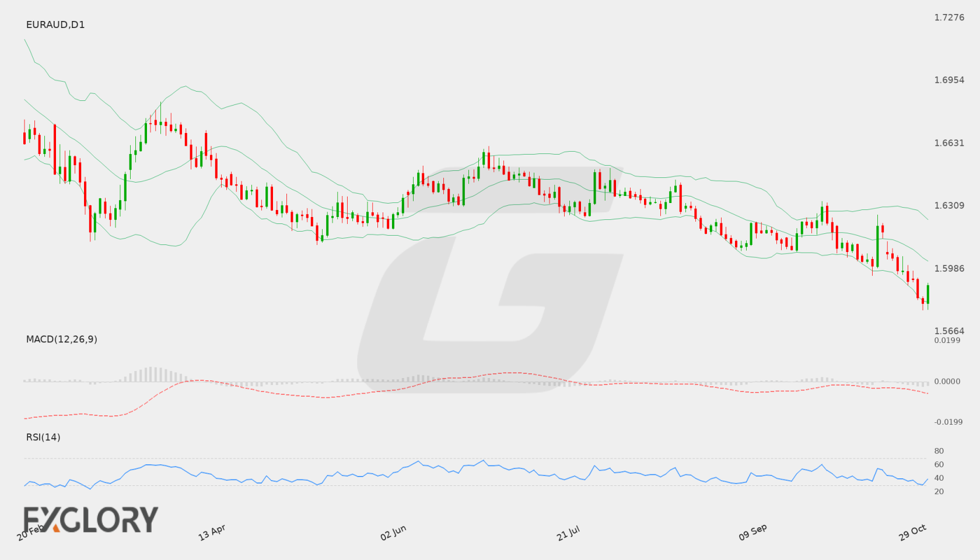Click the 1.6631 price axis value

pos(949,143)
